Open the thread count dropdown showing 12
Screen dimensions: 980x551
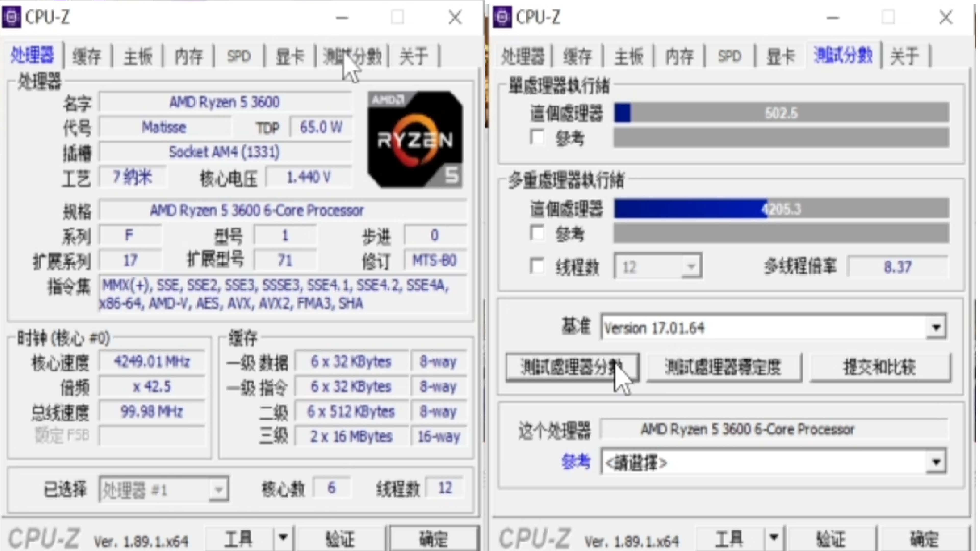[x=691, y=267]
